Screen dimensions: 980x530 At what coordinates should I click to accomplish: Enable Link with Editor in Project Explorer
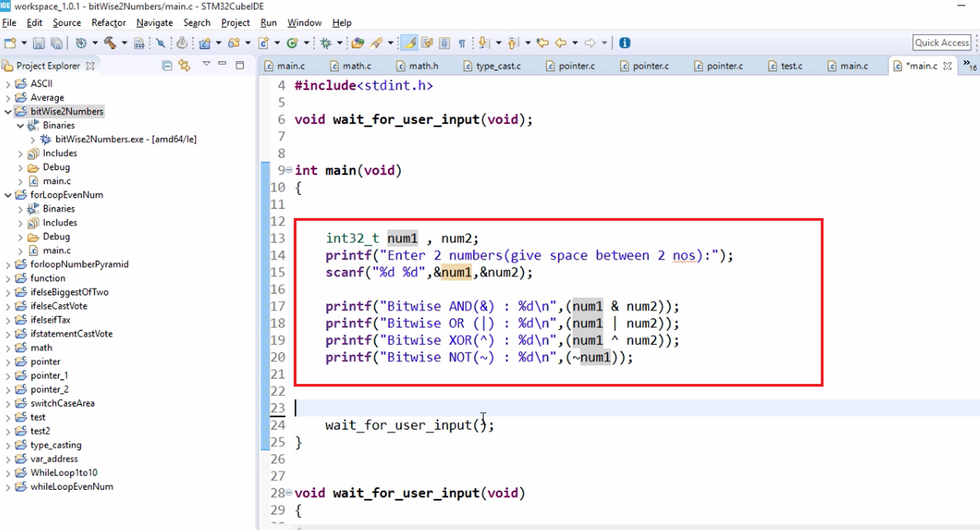[183, 65]
